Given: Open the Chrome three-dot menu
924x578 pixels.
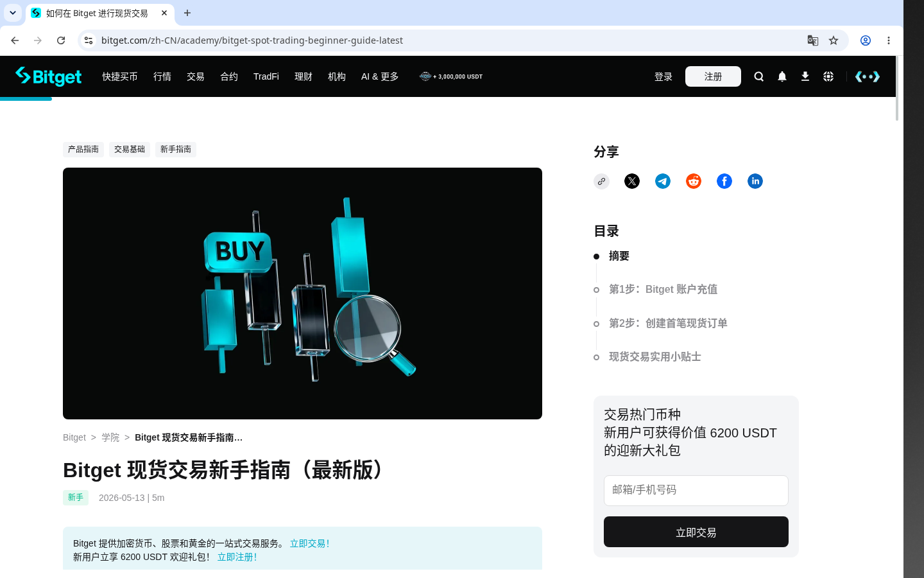Looking at the screenshot, I should point(889,40).
